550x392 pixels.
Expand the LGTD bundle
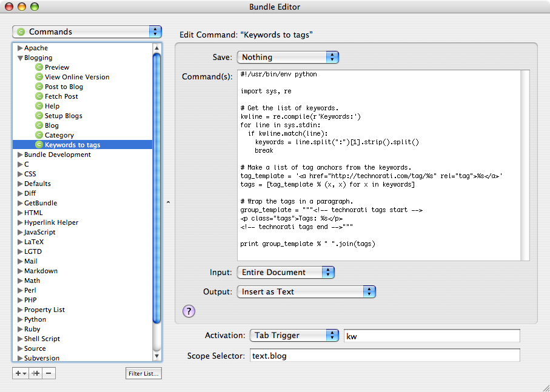(20, 251)
